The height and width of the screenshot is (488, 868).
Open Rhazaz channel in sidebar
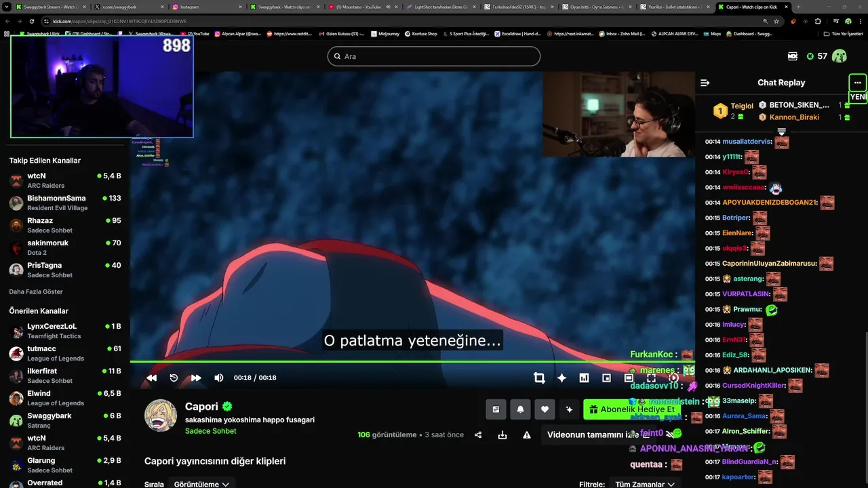point(65,225)
